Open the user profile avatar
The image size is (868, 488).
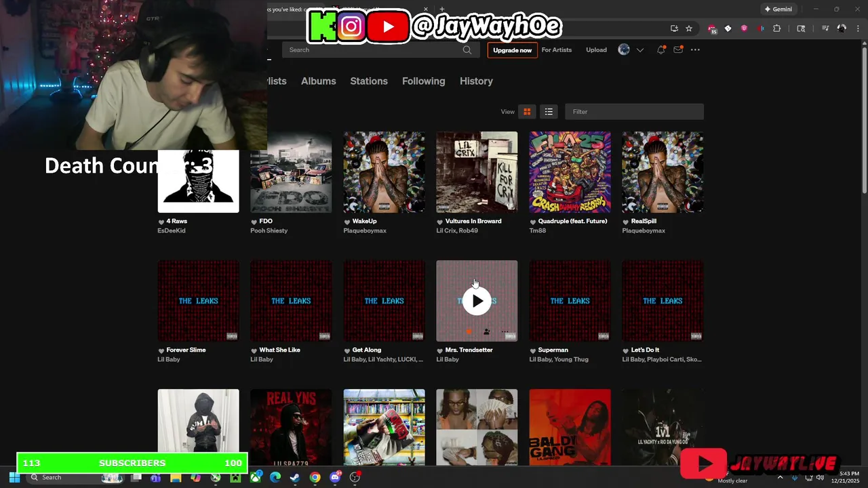[624, 49]
